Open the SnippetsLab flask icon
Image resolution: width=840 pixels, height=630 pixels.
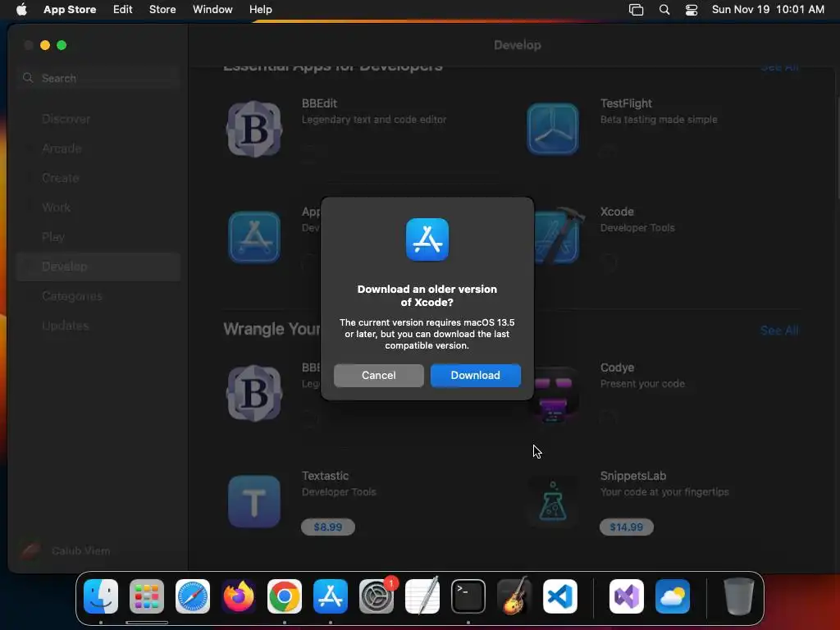(x=553, y=501)
